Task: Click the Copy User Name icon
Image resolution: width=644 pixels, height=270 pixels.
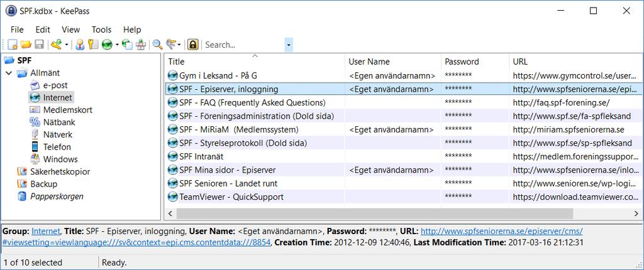Action: tap(80, 45)
